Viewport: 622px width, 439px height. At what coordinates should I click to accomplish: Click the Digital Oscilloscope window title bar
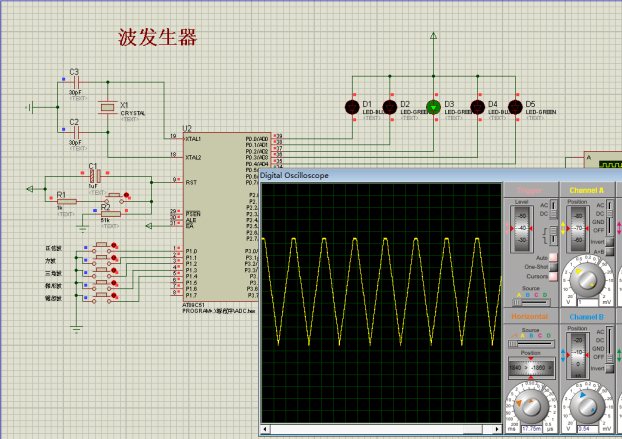pyautogui.click(x=440, y=175)
